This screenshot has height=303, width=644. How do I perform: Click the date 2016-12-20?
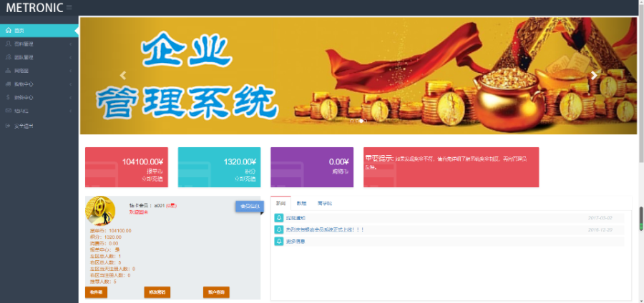(x=600, y=229)
